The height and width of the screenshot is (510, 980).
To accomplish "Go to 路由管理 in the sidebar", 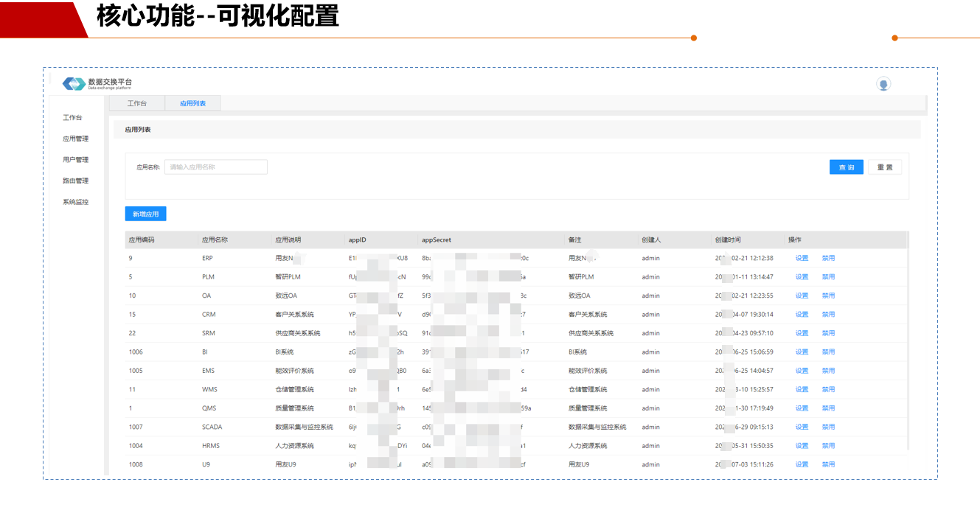I will pos(75,181).
